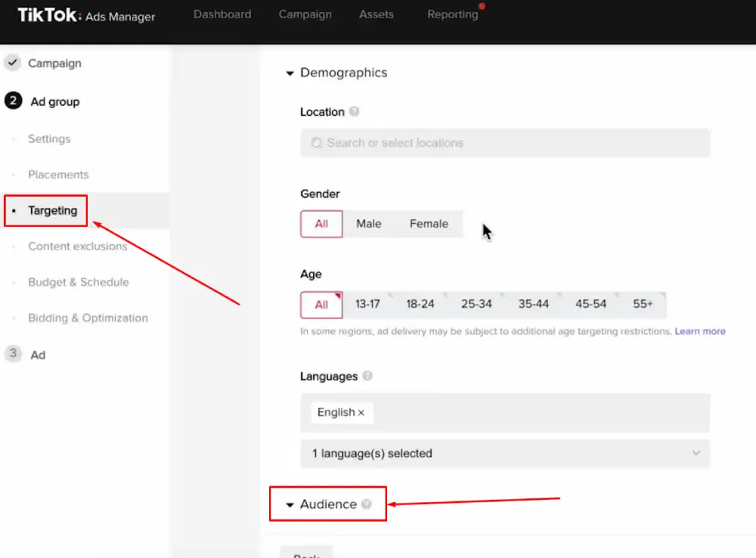Click the Campaign step checkmark icon
Screen dimensions: 756x558
pyautogui.click(x=12, y=64)
